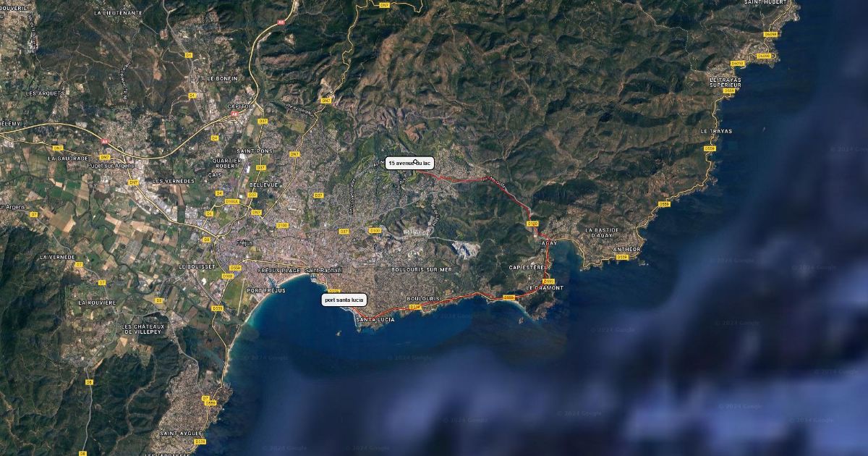Click the 'ANTHÉOR' place label
The height and width of the screenshot is (456, 868).
click(x=627, y=249)
